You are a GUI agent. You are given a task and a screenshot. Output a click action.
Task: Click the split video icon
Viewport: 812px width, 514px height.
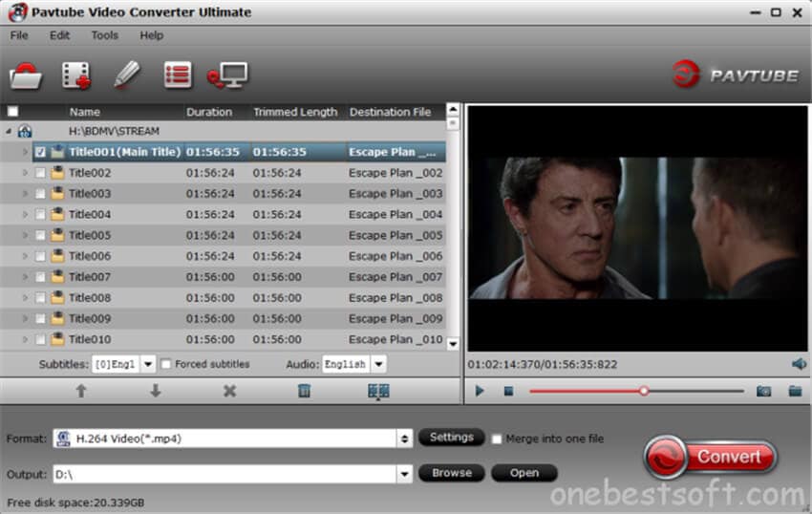pos(378,391)
